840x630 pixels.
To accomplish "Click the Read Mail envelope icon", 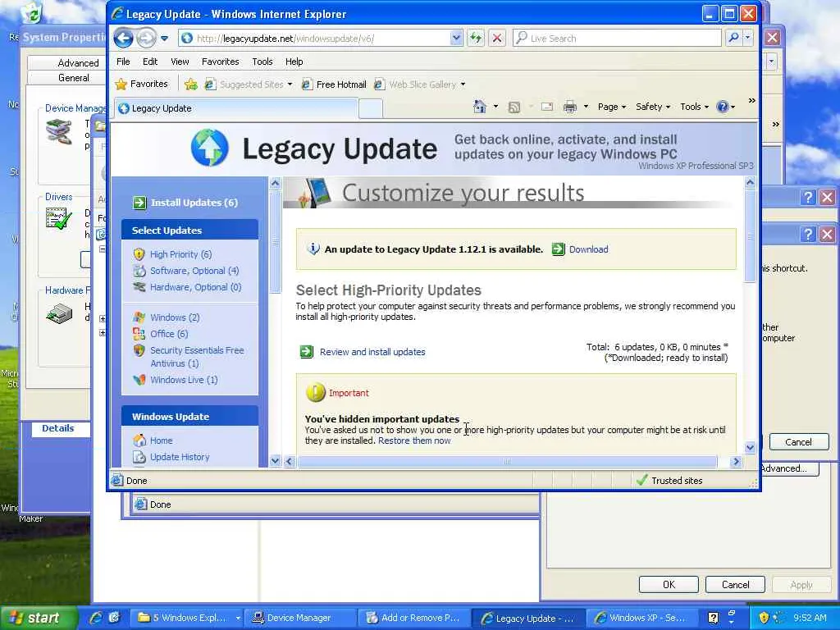I will click(547, 107).
